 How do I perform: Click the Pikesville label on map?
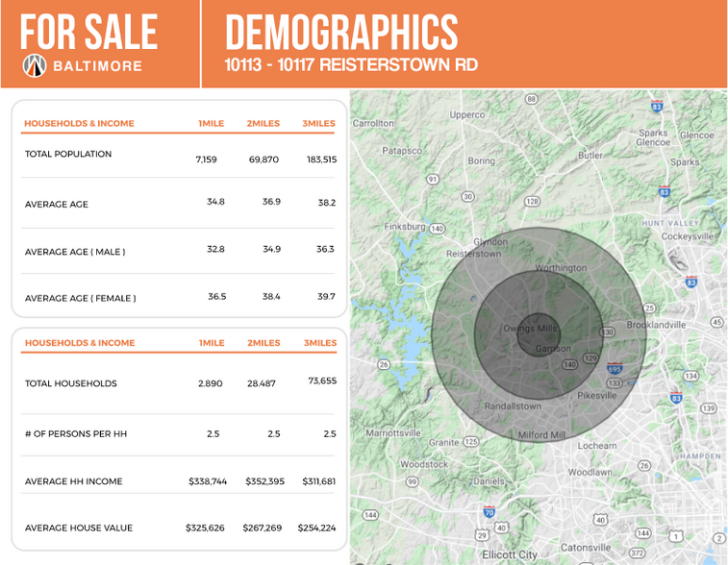(x=596, y=395)
